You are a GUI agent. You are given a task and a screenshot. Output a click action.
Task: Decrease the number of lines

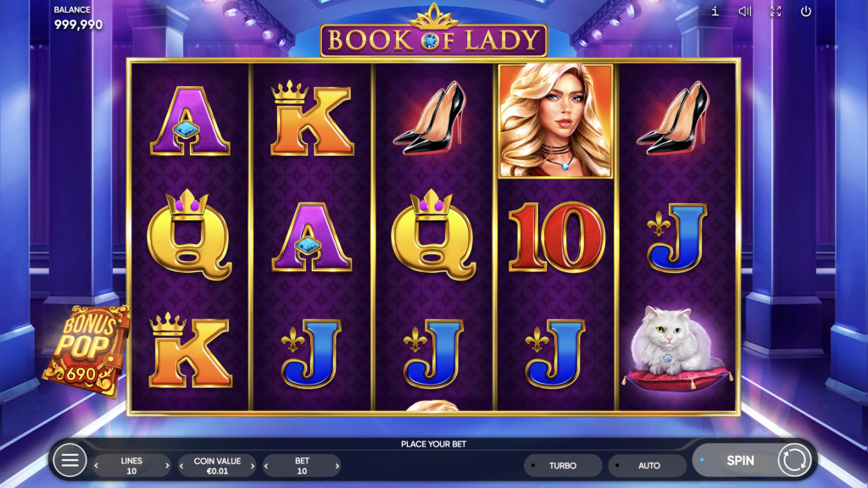click(97, 466)
